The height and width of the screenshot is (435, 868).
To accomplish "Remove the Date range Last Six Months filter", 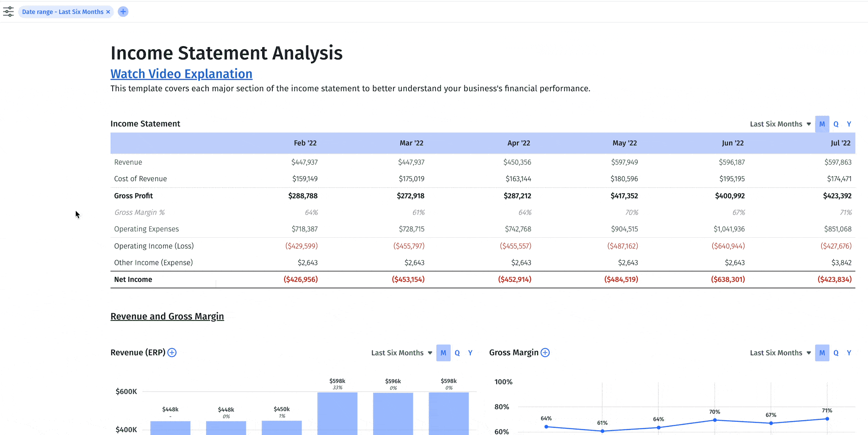I will (x=108, y=12).
